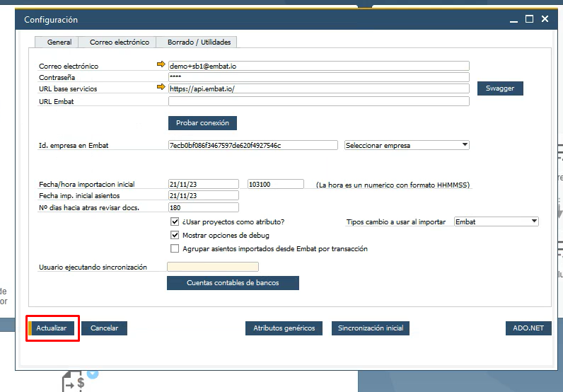Click the Actualizar button

(52, 328)
